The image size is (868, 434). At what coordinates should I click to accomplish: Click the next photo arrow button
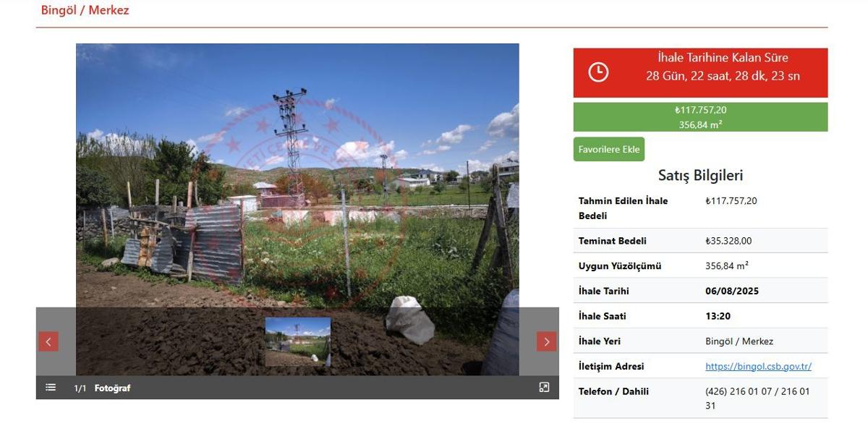[x=547, y=341]
